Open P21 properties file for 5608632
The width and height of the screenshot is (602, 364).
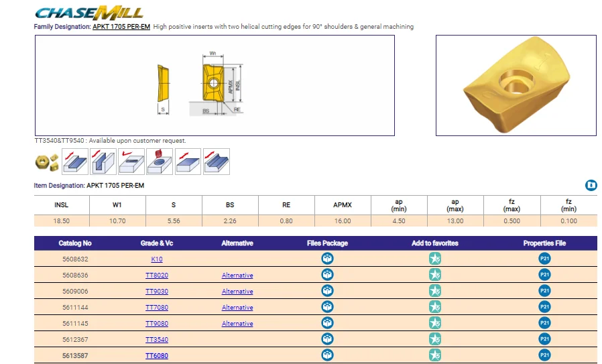tap(544, 258)
